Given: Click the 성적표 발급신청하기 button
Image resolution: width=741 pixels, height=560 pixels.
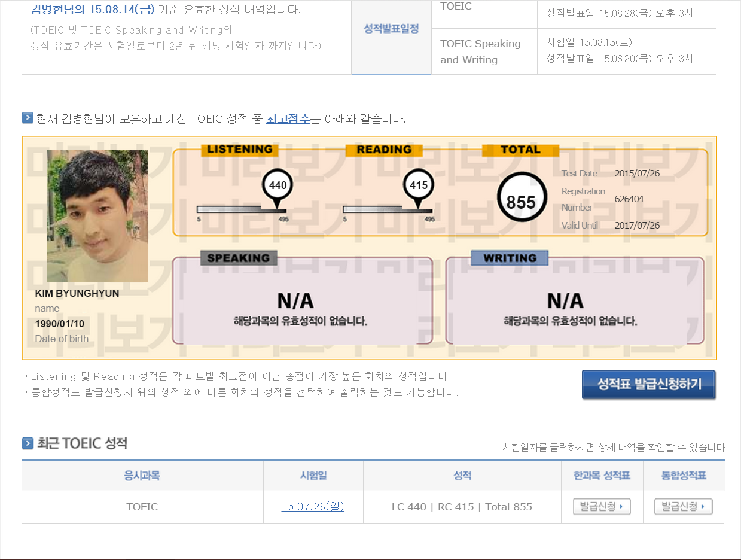Looking at the screenshot, I should pos(649,385).
